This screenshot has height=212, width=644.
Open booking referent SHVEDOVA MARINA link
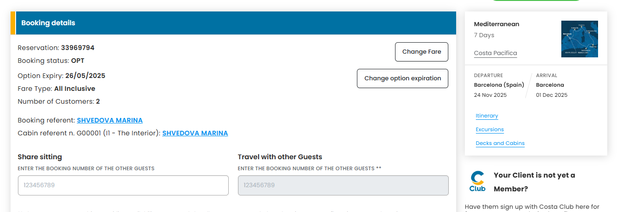110,120
